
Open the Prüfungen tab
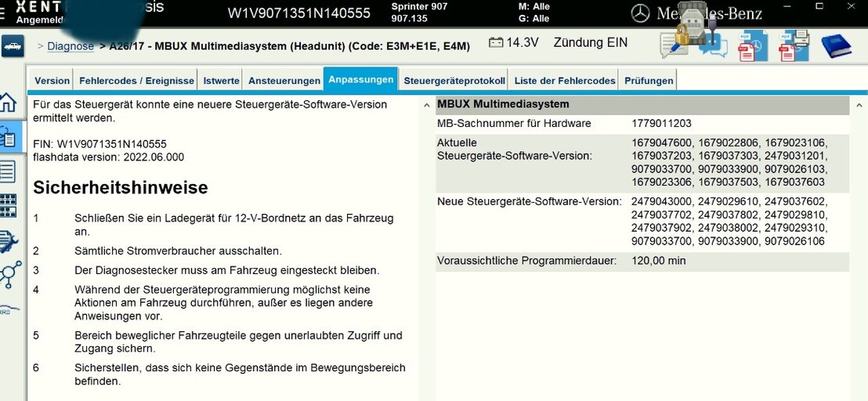[649, 81]
